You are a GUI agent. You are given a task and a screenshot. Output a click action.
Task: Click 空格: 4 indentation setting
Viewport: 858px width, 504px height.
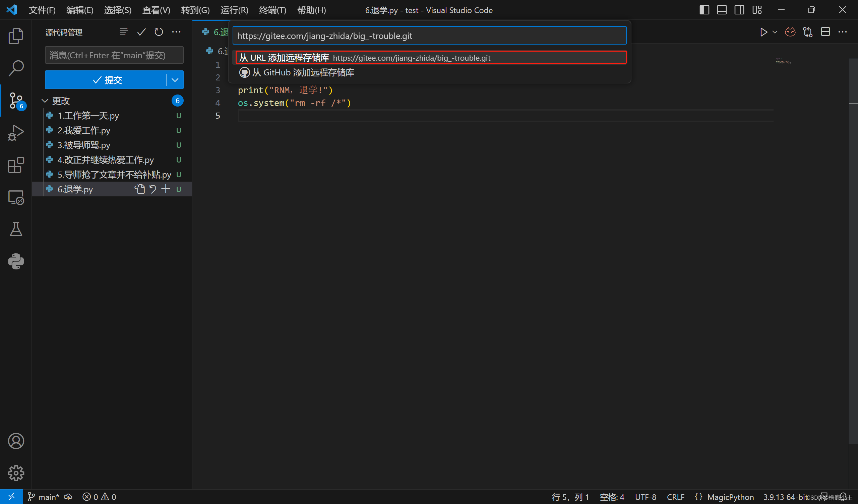point(612,497)
